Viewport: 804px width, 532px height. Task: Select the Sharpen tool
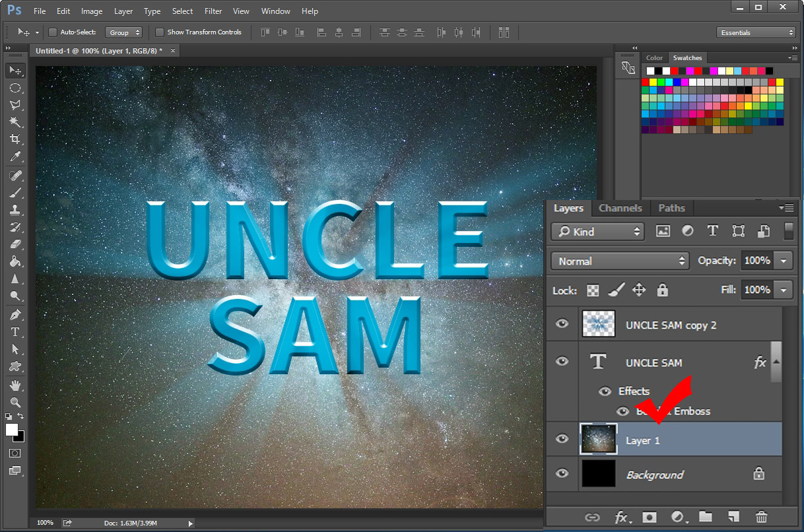coord(15,279)
